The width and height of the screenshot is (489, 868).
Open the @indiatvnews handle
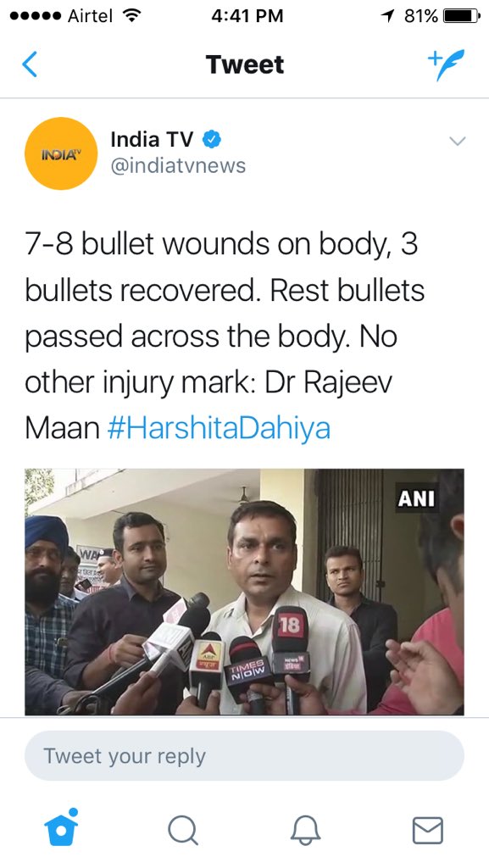(x=178, y=165)
